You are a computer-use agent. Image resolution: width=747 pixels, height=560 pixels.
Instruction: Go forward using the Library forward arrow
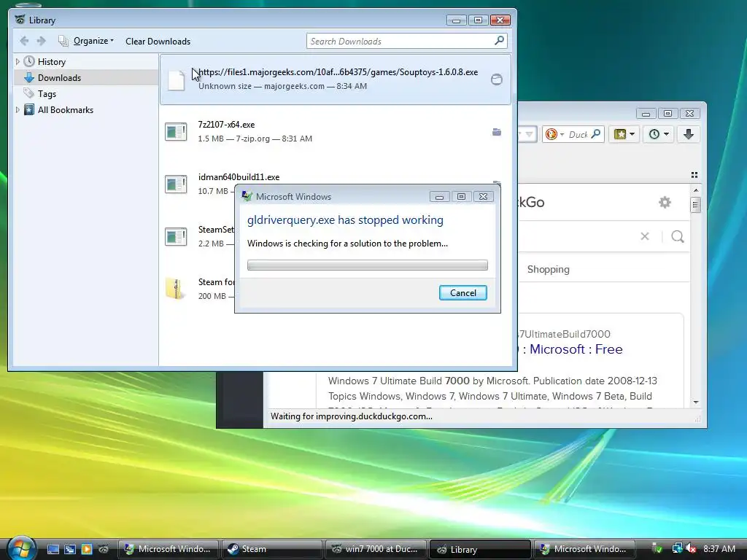pos(42,42)
